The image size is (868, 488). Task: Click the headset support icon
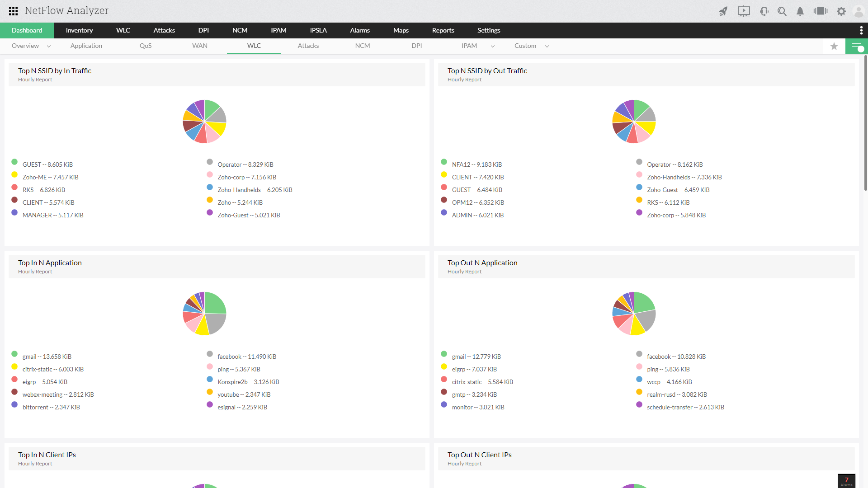(764, 11)
